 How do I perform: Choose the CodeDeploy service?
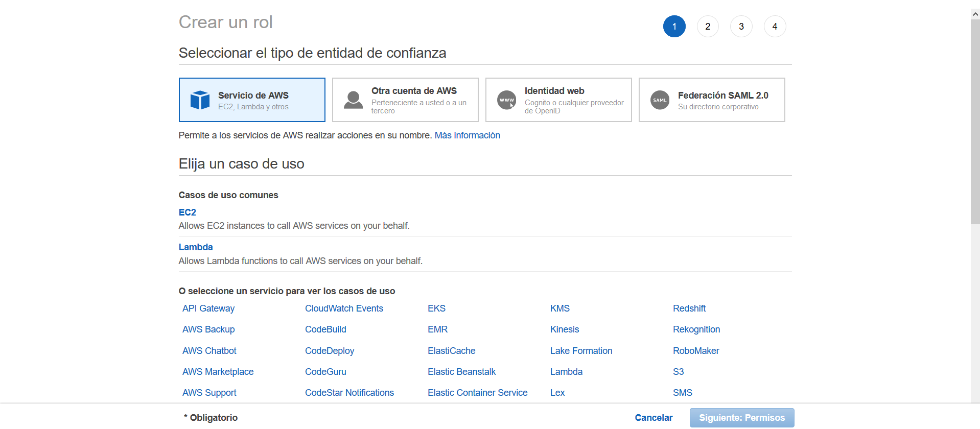[330, 351]
